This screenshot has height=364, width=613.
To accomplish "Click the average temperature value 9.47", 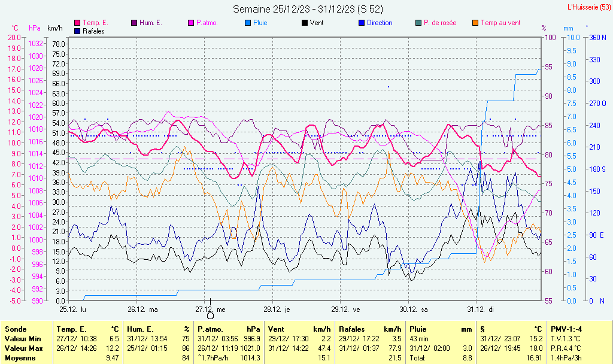I will coord(113,358).
